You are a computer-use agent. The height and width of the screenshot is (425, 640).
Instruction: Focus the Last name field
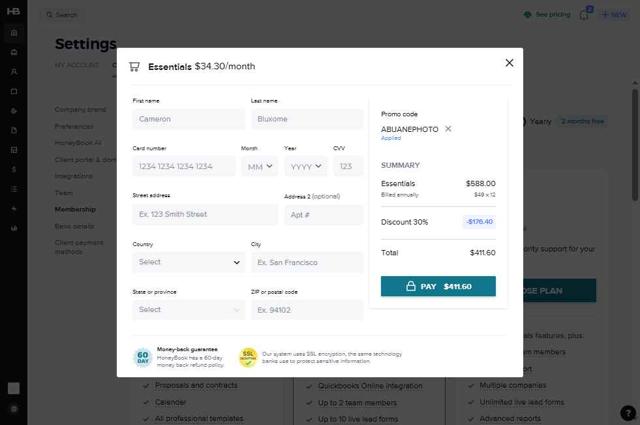[307, 119]
